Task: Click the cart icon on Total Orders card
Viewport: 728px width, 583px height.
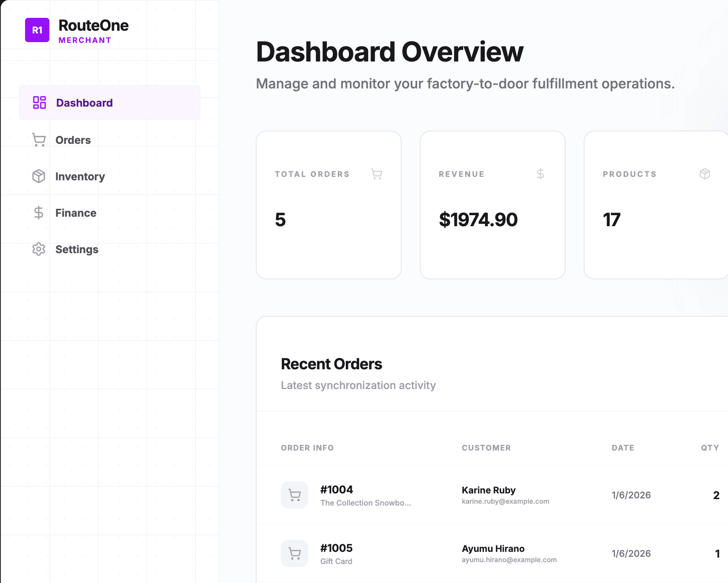Action: click(376, 174)
